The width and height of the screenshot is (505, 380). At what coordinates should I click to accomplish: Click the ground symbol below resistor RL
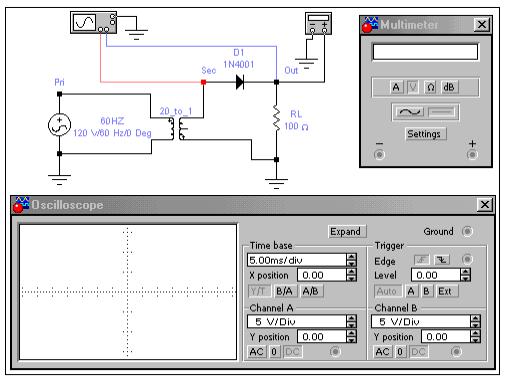point(276,183)
